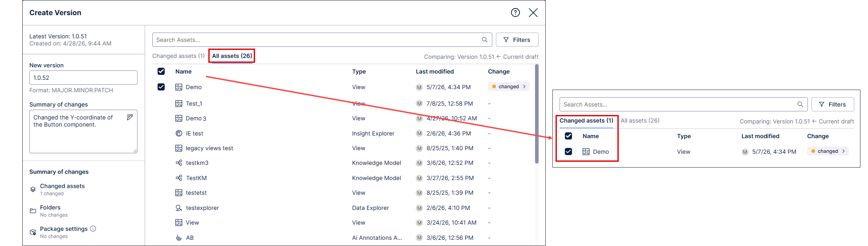
Task: Click the Package settings icon in sidebar
Action: [33, 232]
